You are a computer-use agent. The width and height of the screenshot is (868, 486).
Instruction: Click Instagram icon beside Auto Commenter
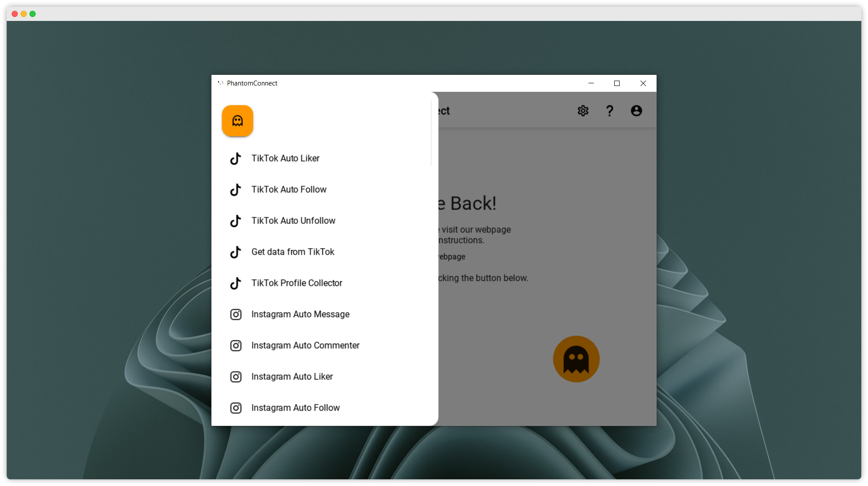(x=236, y=346)
